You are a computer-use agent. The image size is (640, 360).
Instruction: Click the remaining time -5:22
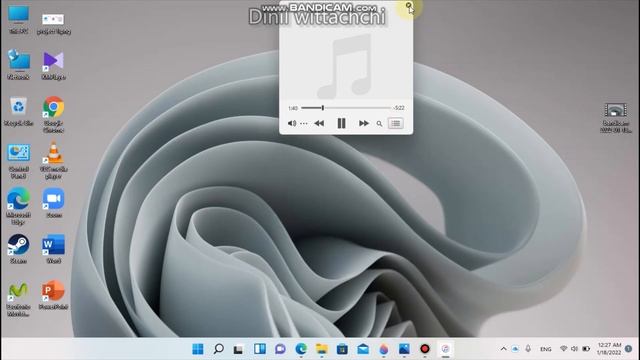399,108
